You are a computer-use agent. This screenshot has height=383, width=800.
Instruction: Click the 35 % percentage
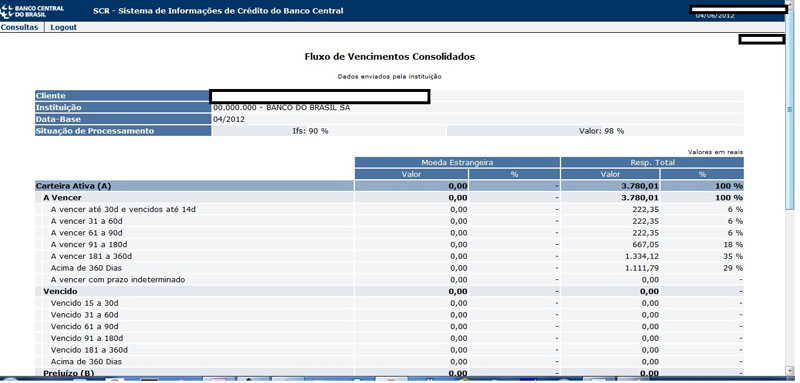pyautogui.click(x=733, y=256)
